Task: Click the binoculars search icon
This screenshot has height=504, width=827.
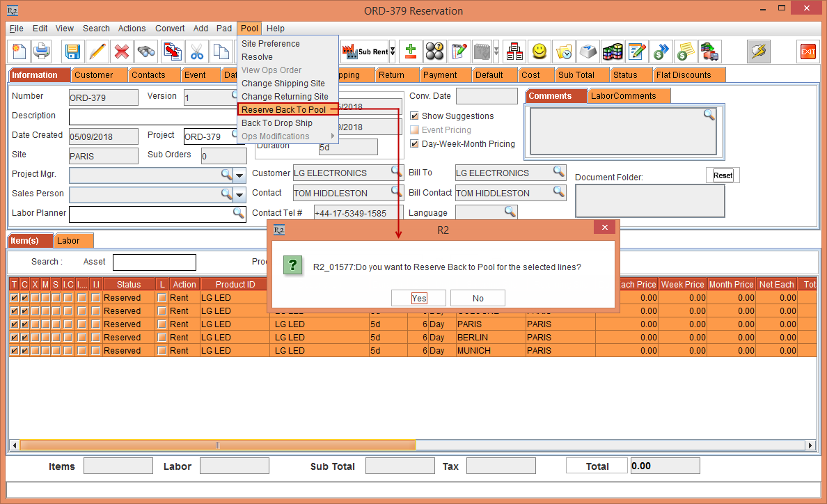Action: point(146,52)
